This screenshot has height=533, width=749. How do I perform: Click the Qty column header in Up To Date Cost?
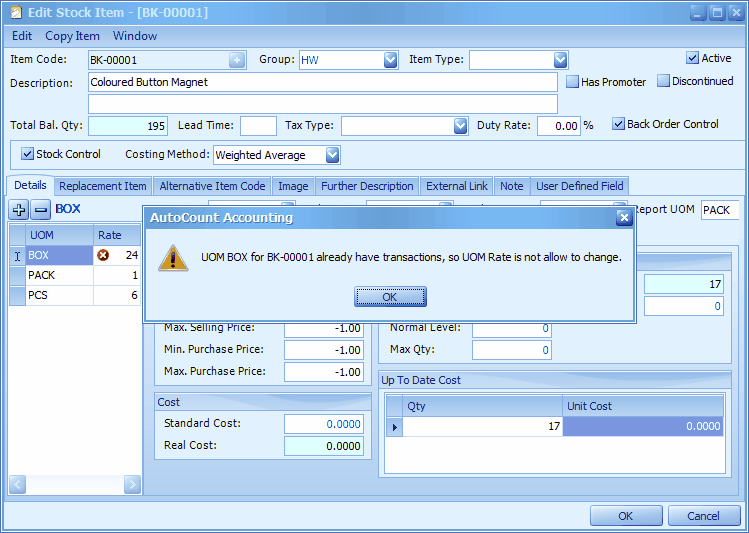coord(482,406)
